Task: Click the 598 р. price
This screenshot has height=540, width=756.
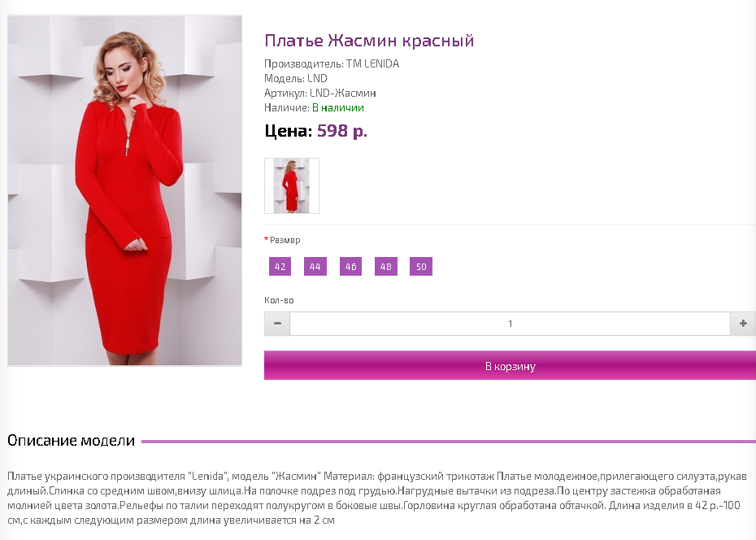Action: click(x=342, y=131)
